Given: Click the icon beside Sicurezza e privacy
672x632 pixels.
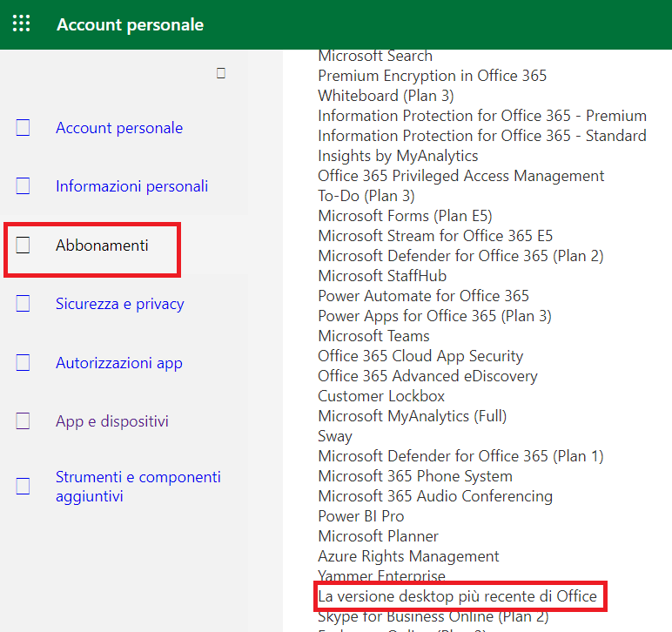Looking at the screenshot, I should point(23,303).
